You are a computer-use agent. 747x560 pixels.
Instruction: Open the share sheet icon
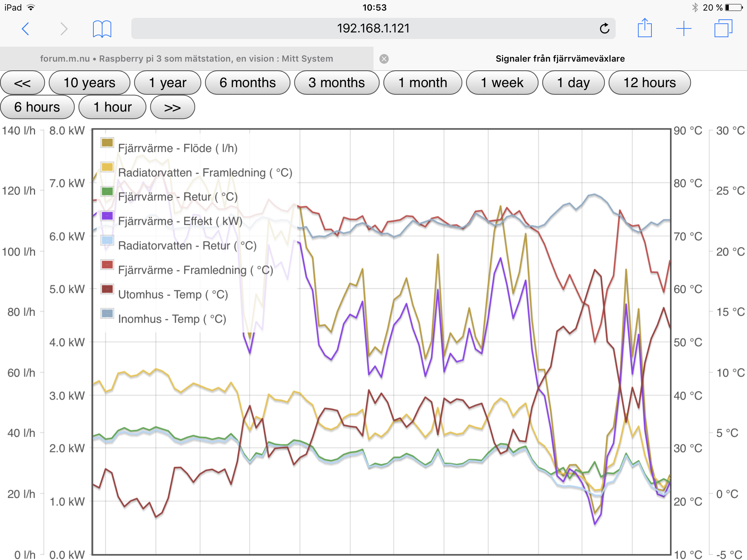[x=645, y=28]
